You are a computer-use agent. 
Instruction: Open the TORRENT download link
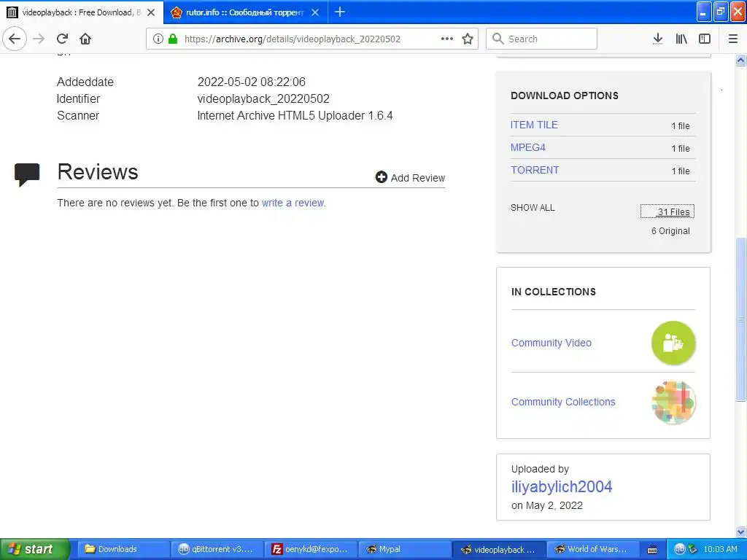tap(535, 170)
